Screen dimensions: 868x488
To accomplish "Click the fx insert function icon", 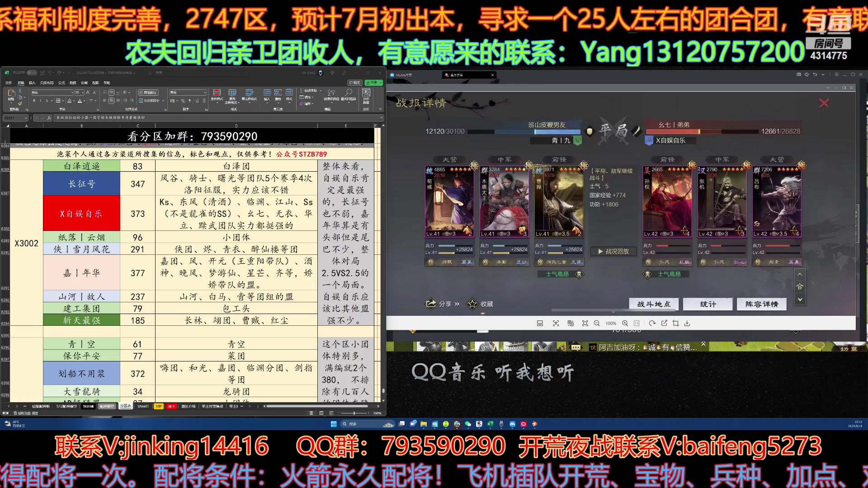I will pyautogui.click(x=49, y=117).
